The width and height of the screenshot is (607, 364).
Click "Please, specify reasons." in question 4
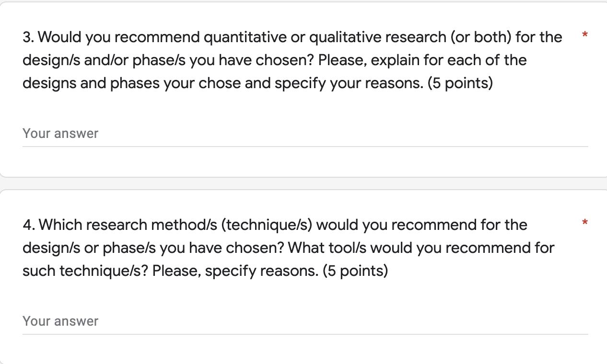coord(235,271)
